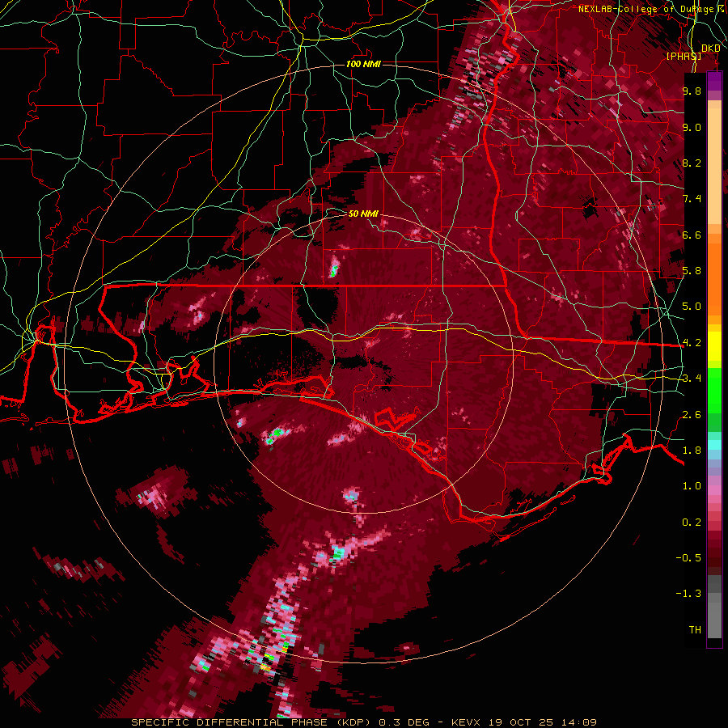Screen dimensions: 728x728
Task: Select the 6.6 scale value
Action: pos(692,235)
